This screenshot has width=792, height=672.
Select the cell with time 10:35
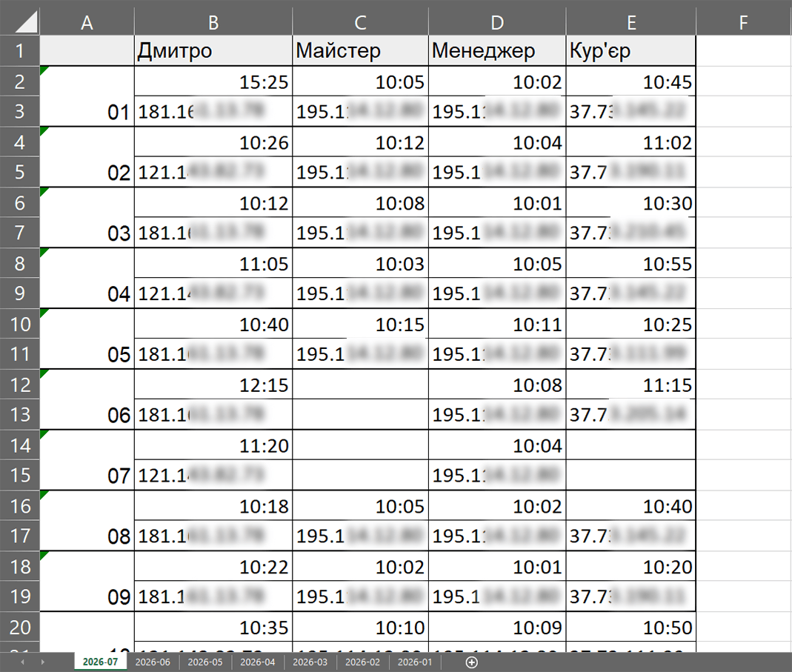pyautogui.click(x=213, y=627)
